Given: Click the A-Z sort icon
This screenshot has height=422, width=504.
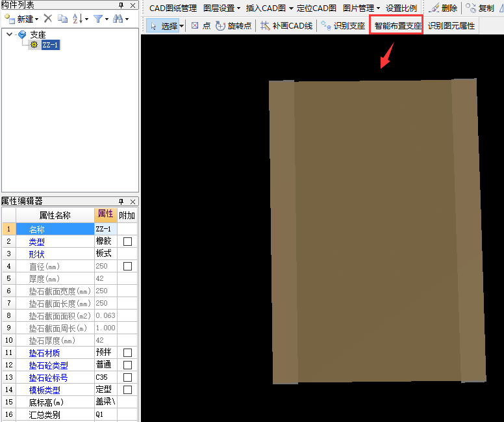Looking at the screenshot, I should [x=79, y=19].
